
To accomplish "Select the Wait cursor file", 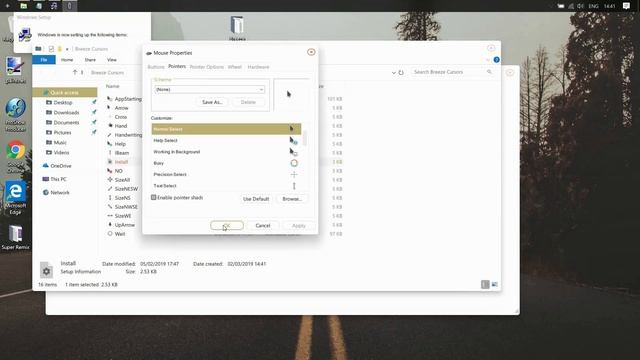I will point(120,234).
